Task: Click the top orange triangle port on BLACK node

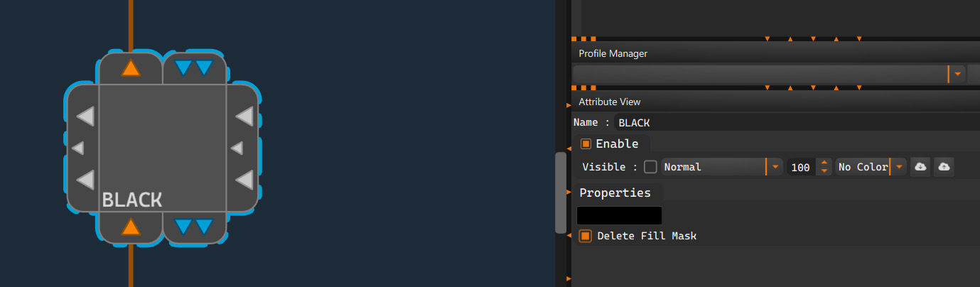Action: [130, 68]
